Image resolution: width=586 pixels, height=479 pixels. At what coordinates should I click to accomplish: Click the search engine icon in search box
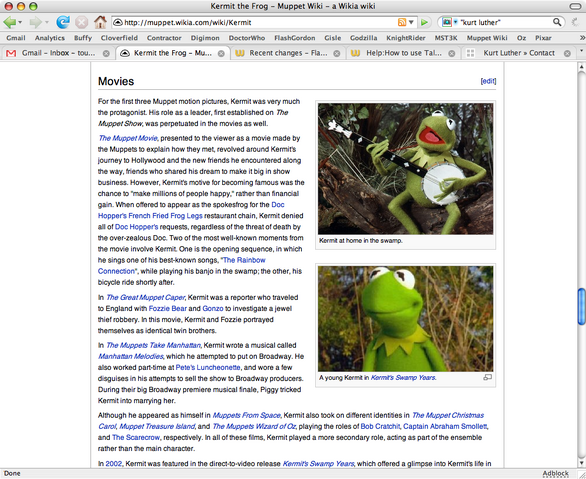pos(447,22)
